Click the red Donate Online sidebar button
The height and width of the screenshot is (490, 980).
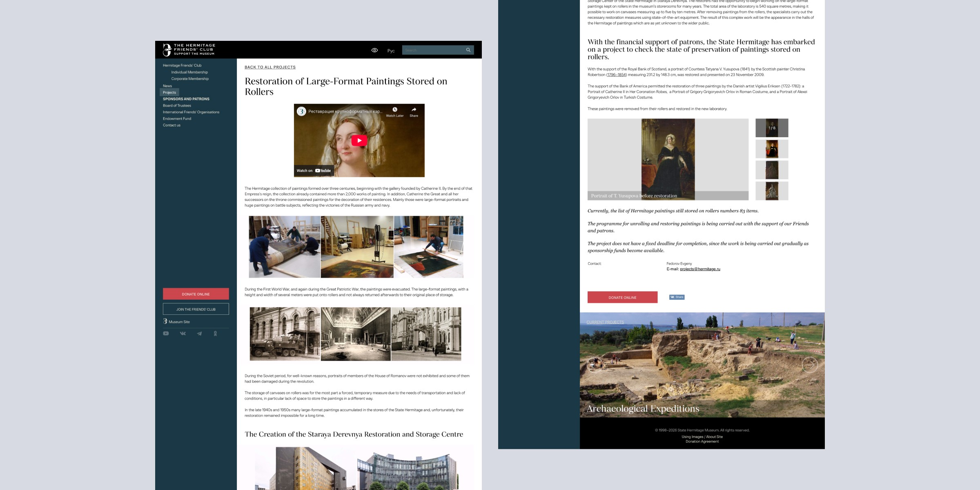[x=196, y=294]
